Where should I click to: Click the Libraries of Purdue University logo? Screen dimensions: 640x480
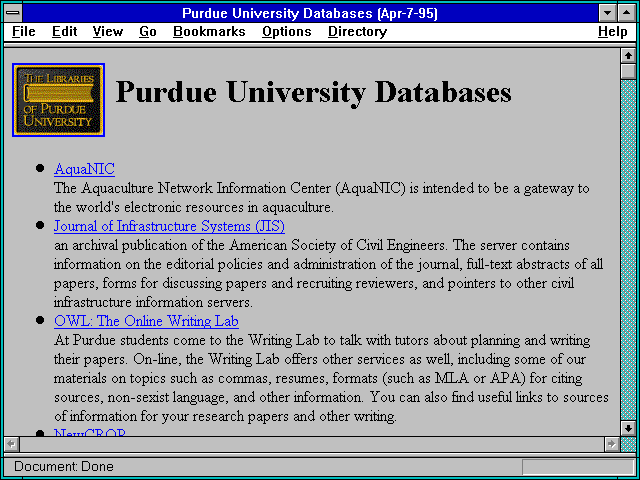point(58,100)
